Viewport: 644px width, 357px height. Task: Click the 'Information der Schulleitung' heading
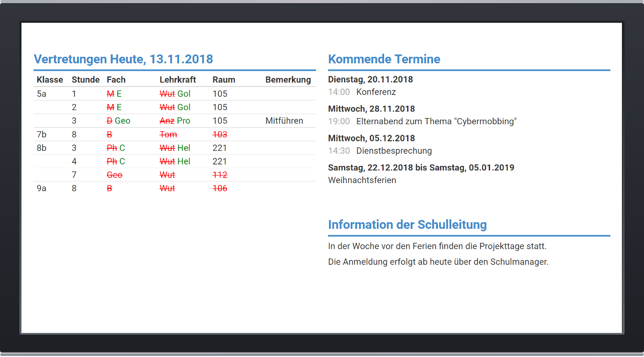pyautogui.click(x=407, y=225)
